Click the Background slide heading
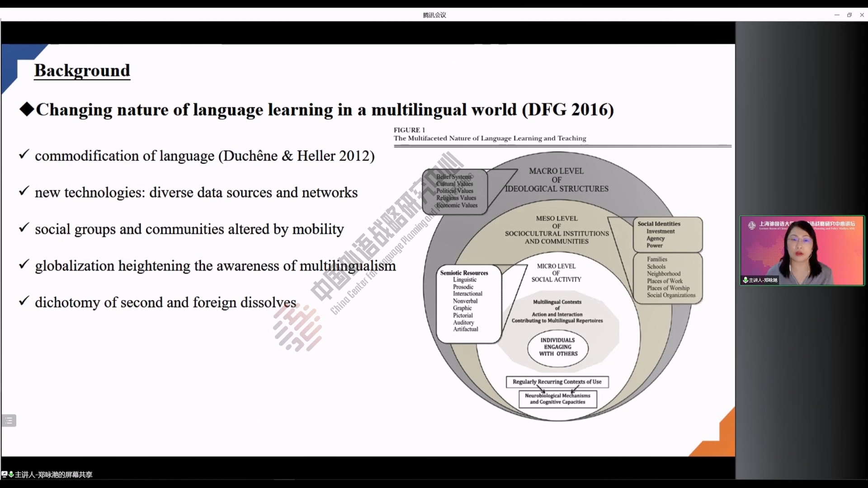Viewport: 868px width, 488px height. click(x=82, y=70)
